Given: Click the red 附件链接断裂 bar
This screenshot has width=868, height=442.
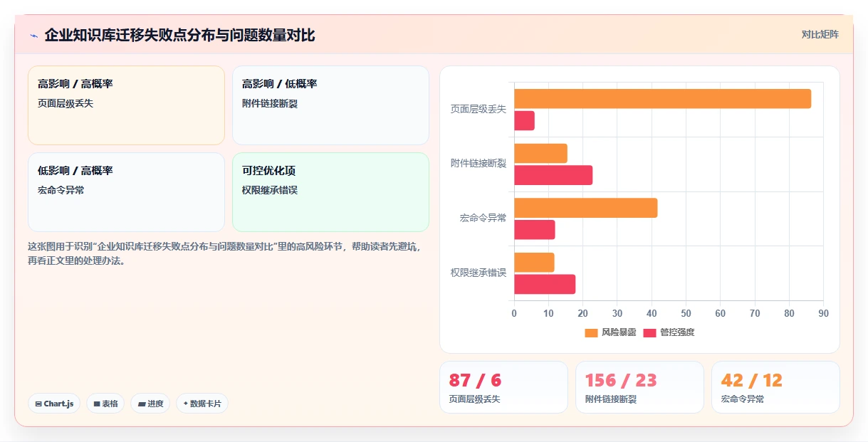Looking at the screenshot, I should [x=553, y=175].
